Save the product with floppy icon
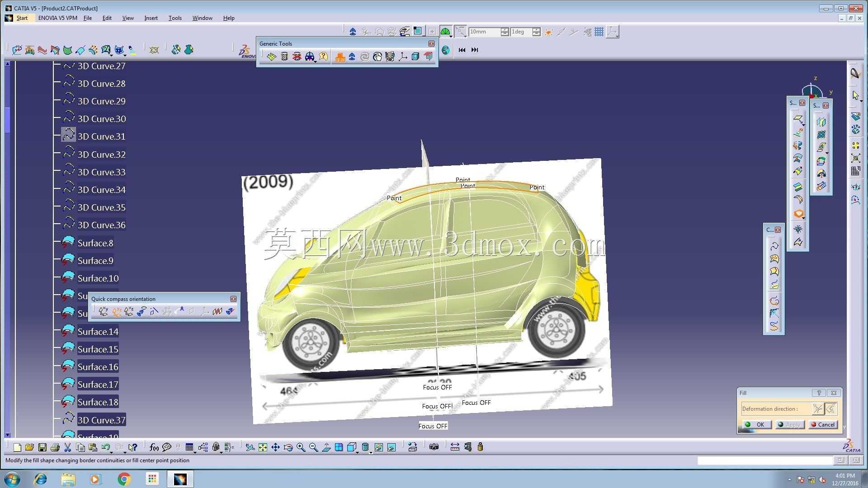The width and height of the screenshot is (868, 488). click(42, 447)
